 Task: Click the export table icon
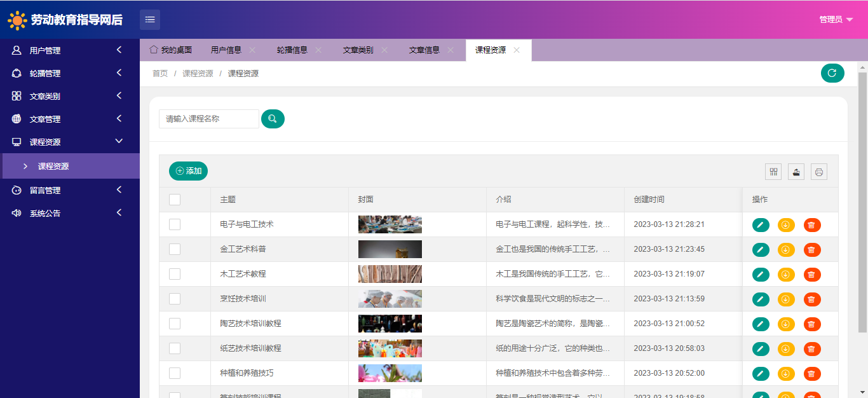(x=796, y=172)
